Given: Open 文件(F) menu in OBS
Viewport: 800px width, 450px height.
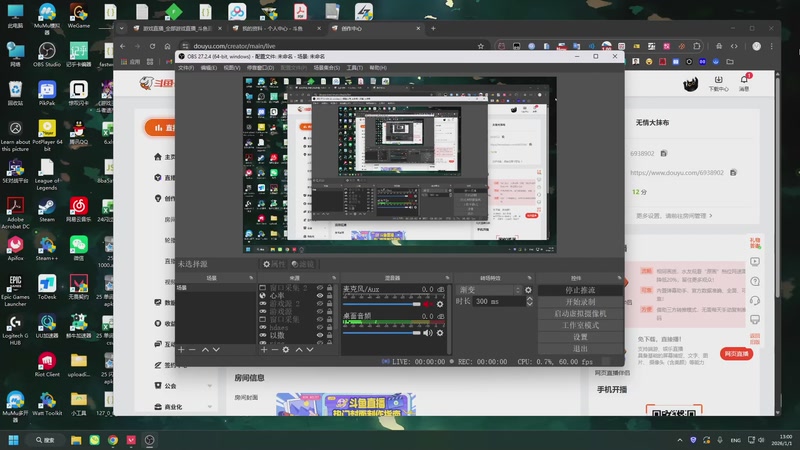Looking at the screenshot, I should point(186,68).
